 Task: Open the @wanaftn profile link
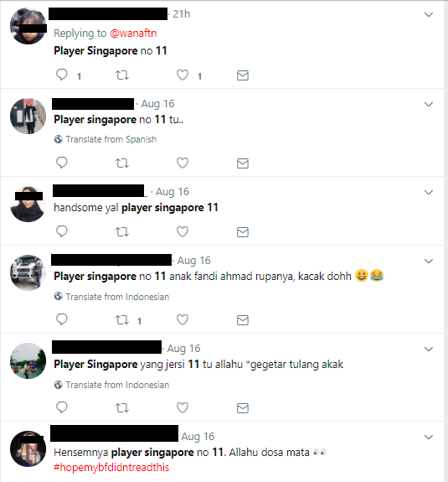coord(133,34)
